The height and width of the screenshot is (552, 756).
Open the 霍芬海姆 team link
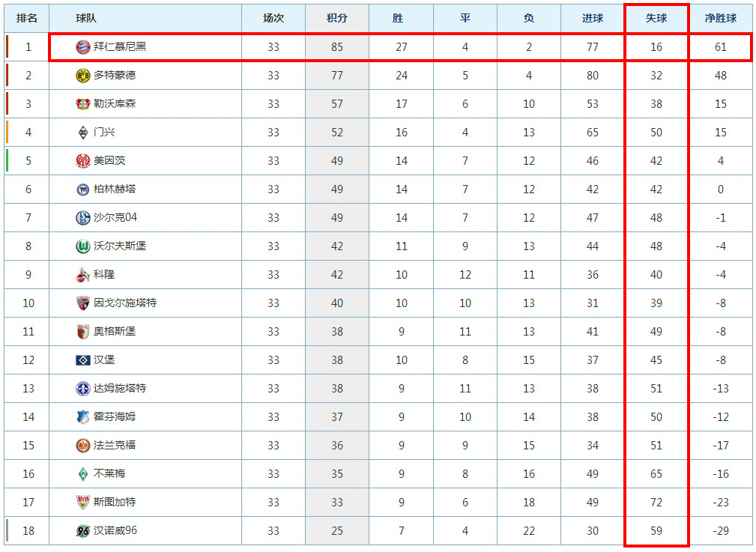(115, 417)
